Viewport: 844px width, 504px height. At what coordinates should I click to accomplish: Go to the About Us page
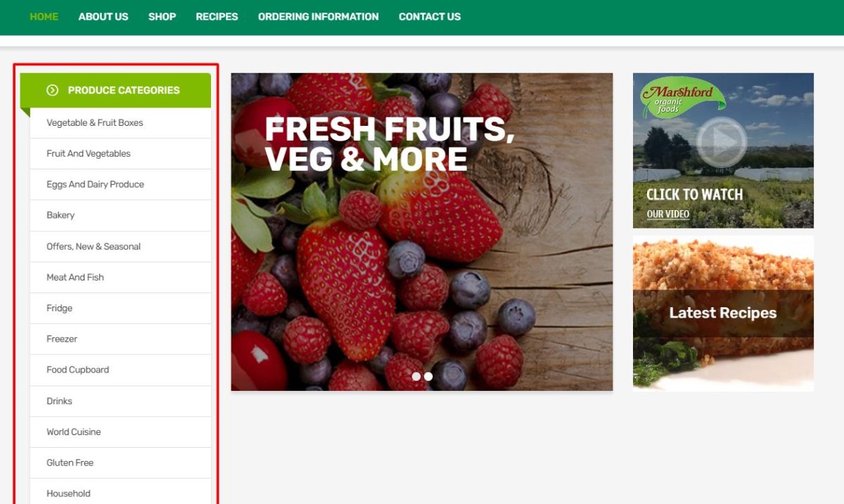coord(103,16)
